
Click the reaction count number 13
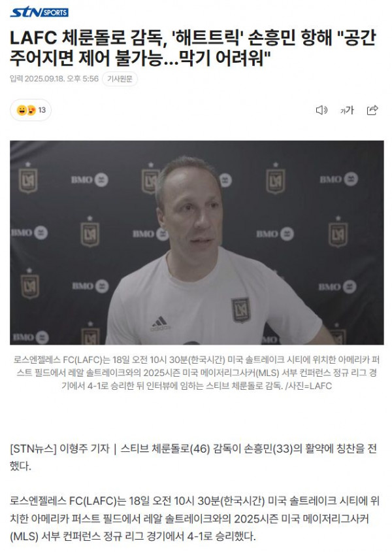[42, 110]
